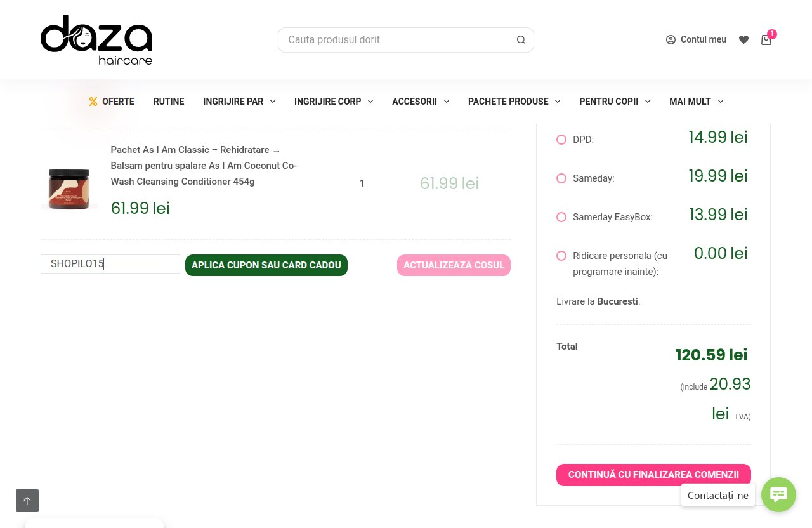Expand Pentru Copii menu chevron
This screenshot has width=812, height=528.
pyautogui.click(x=647, y=102)
